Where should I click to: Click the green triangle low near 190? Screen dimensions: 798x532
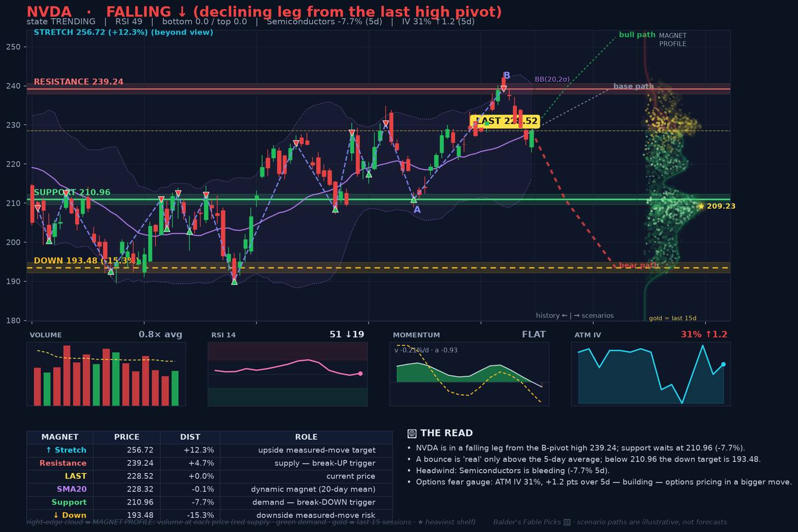coord(234,281)
